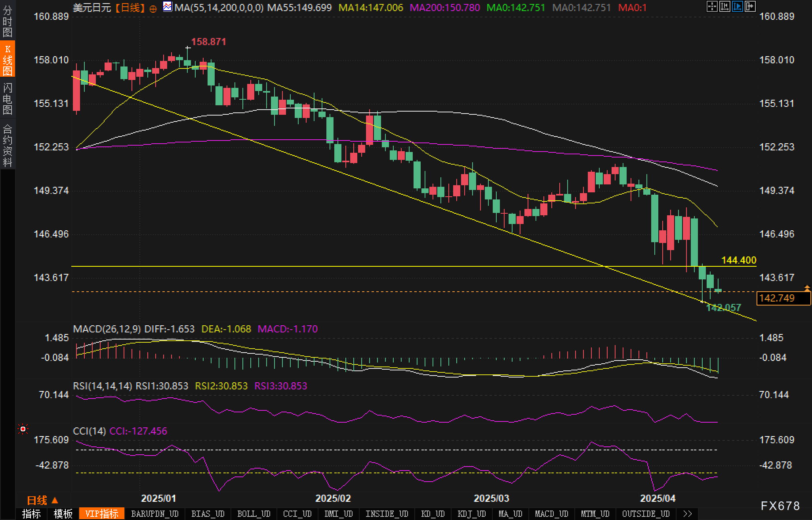Click the crosshair cursor icon at top right

coord(712,6)
